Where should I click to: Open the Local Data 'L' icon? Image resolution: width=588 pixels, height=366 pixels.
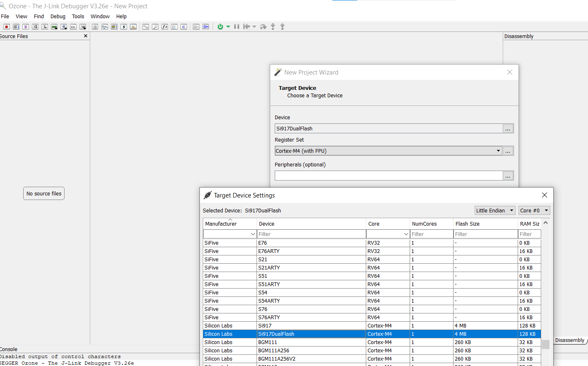[45, 26]
